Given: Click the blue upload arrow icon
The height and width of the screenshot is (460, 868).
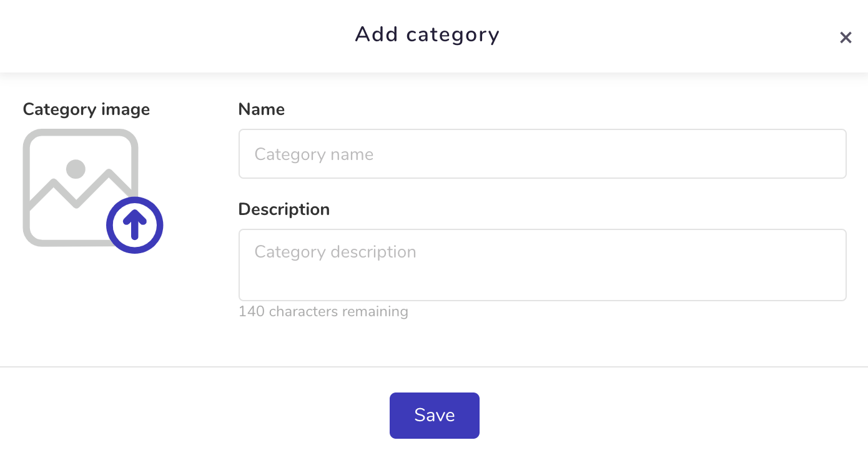Looking at the screenshot, I should [135, 225].
